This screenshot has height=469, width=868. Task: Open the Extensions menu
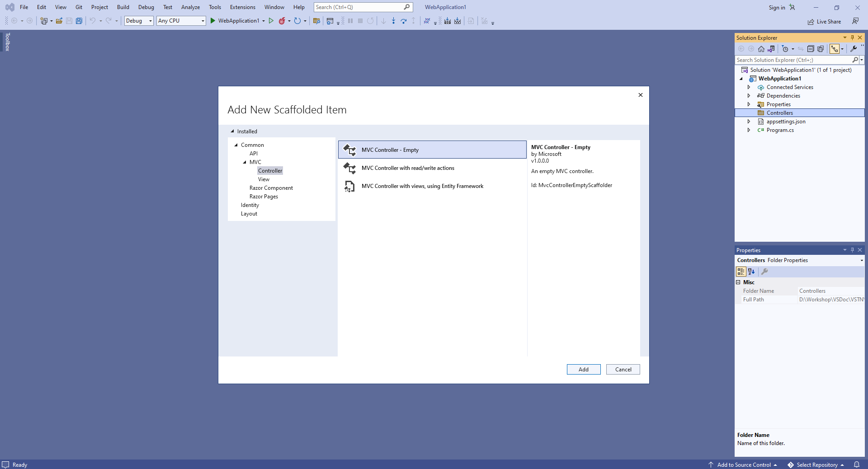click(242, 7)
